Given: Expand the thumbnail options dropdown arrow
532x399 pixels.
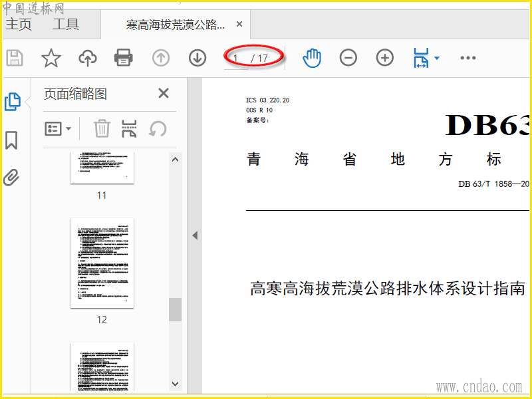Looking at the screenshot, I should click(68, 129).
